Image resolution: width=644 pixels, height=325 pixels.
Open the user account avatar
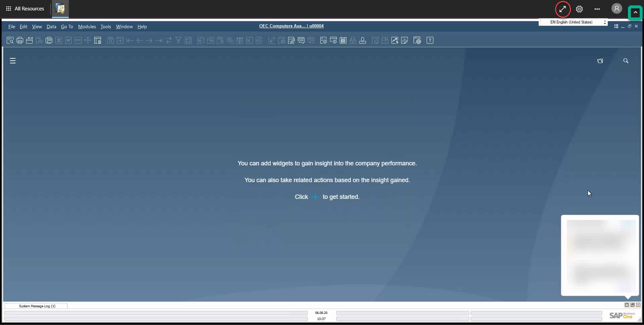tap(616, 9)
